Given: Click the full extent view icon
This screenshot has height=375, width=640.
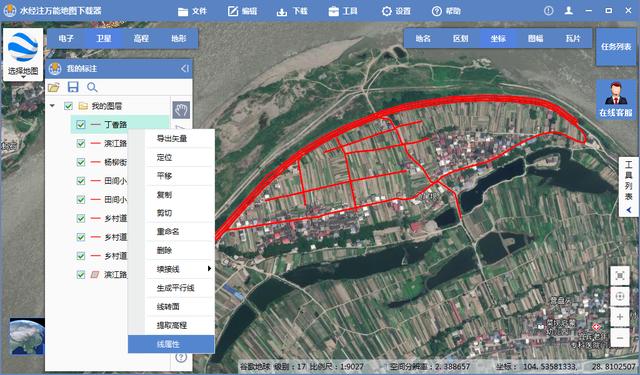Looking at the screenshot, I should 620,276.
